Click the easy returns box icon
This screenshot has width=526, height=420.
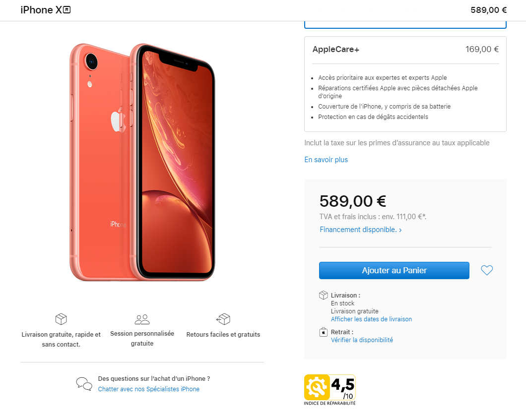[223, 319]
